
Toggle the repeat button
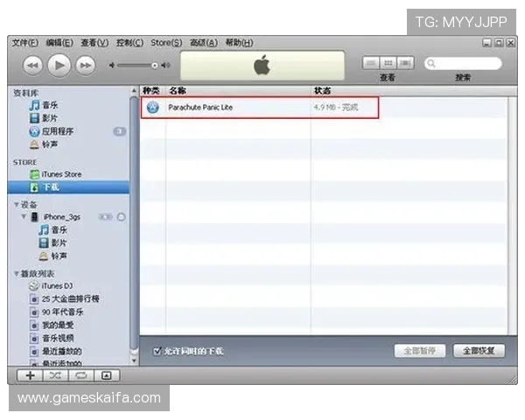coord(81,375)
